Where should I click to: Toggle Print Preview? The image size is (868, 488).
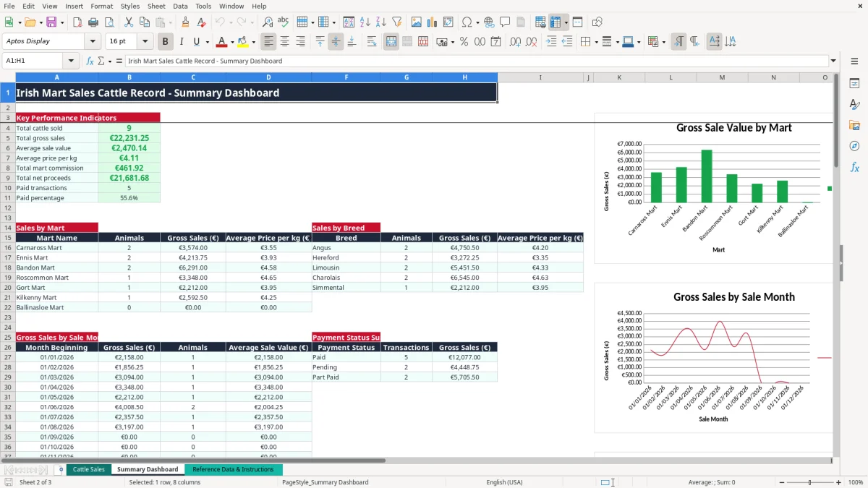tap(111, 22)
